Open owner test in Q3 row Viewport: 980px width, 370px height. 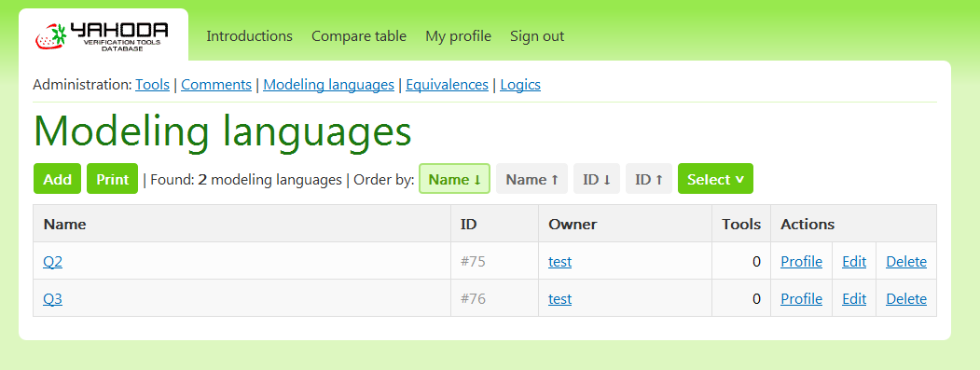coord(560,299)
